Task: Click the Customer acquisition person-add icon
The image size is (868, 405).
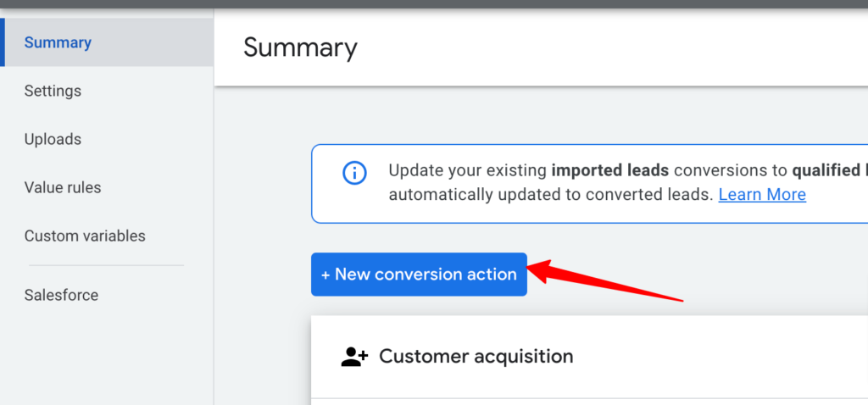Action: click(353, 357)
